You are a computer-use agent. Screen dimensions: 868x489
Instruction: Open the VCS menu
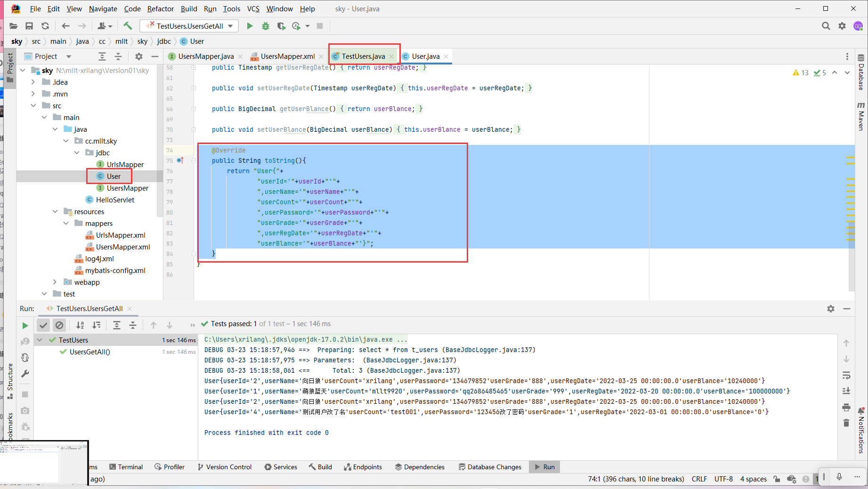[x=253, y=8]
